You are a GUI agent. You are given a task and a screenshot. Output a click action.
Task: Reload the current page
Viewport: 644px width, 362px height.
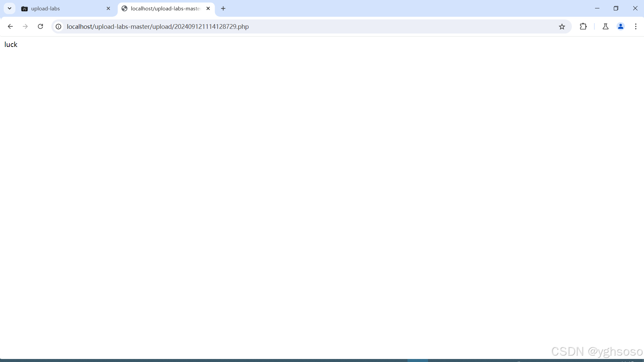[x=40, y=26]
